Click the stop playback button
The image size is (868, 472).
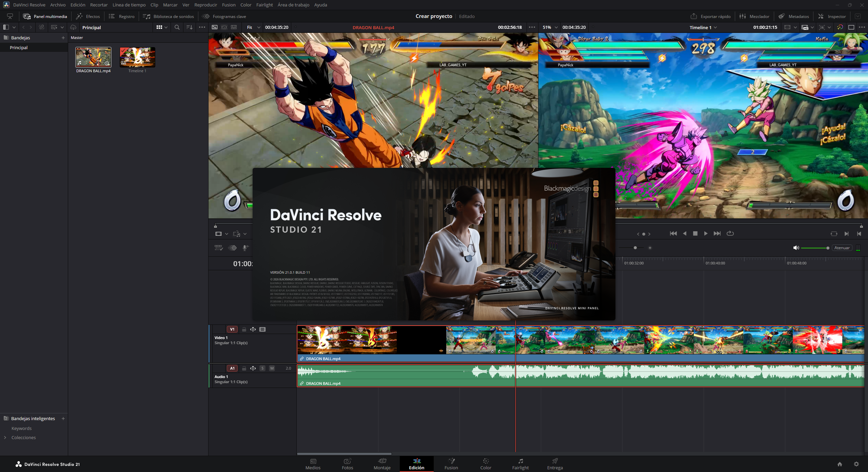pyautogui.click(x=695, y=233)
